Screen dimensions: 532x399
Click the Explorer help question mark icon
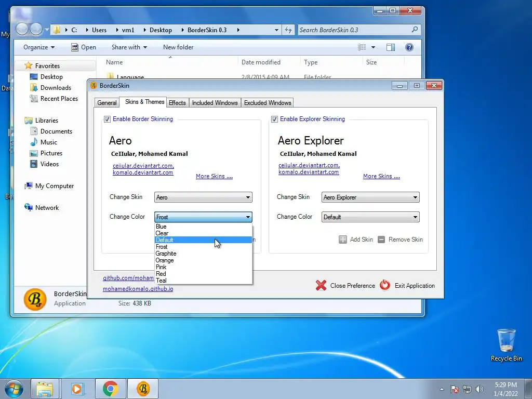click(409, 47)
